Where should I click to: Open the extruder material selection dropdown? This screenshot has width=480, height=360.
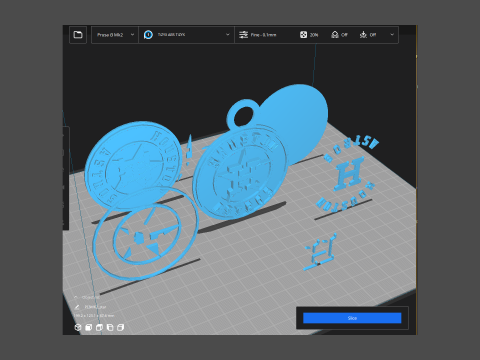click(187, 35)
